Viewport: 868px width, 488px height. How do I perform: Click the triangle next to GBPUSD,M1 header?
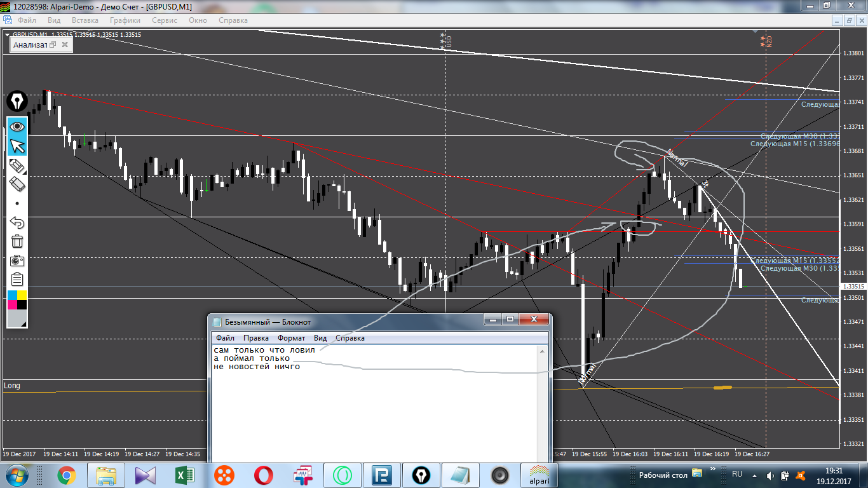click(8, 35)
